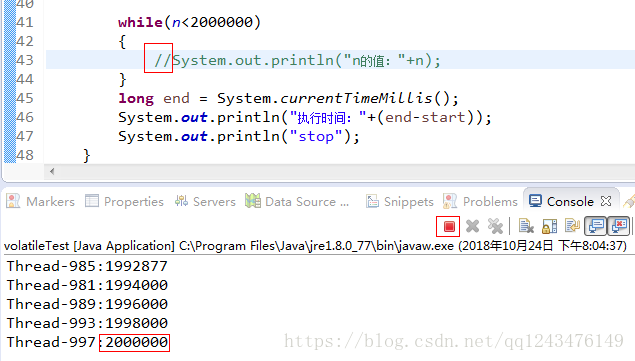Image resolution: width=635 pixels, height=361 pixels.
Task: Click console output Thread-997:2000000
Action: [87, 342]
